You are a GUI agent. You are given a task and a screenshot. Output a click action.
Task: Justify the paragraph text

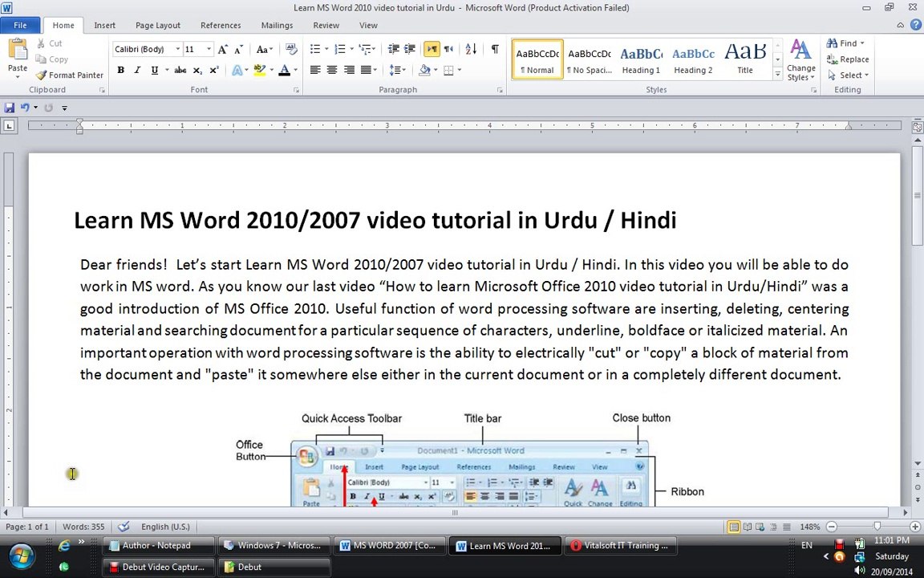[x=366, y=70]
